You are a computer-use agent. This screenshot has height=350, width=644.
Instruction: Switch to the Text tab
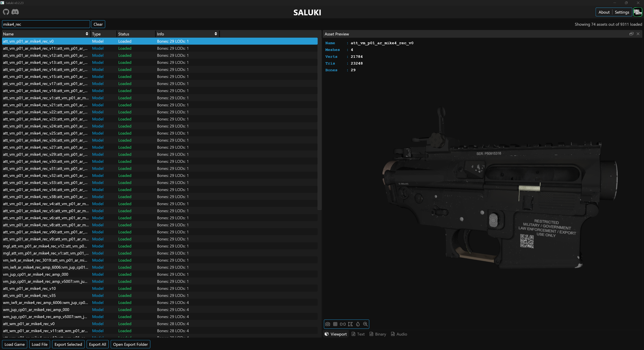pyautogui.click(x=358, y=334)
